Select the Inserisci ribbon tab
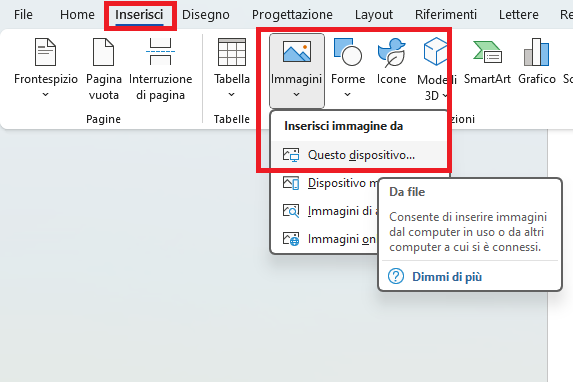Screen dimensions: 573x382 (139, 15)
